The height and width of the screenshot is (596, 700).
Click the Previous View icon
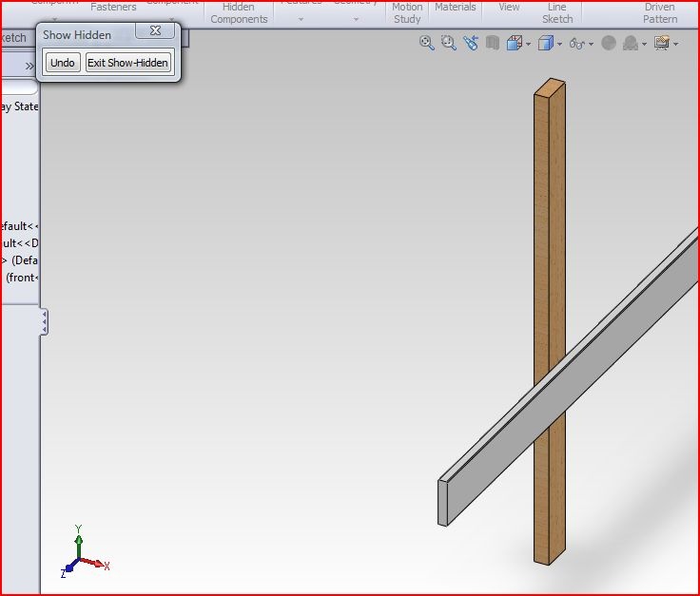(471, 44)
